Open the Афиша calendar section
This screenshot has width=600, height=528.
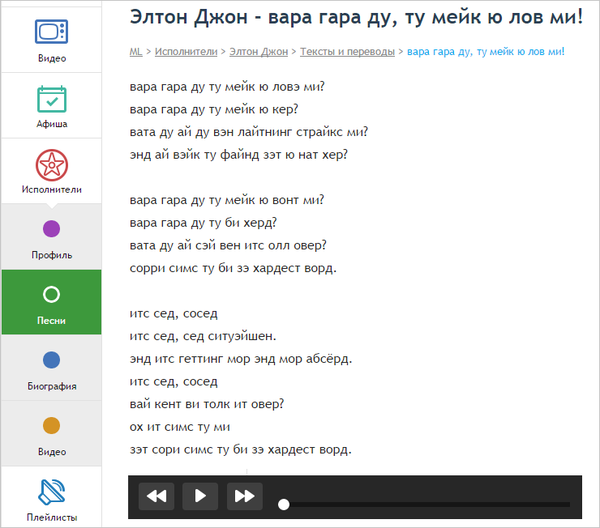point(52,106)
